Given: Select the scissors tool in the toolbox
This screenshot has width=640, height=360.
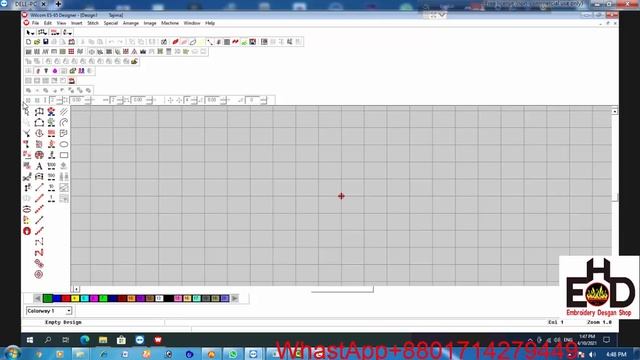Looking at the screenshot, I should click(27, 177).
